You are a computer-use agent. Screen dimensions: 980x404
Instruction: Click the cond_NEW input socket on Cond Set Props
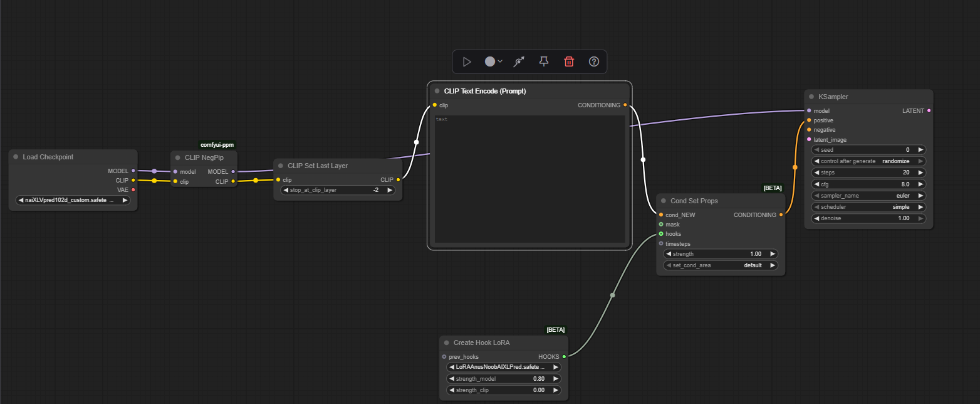pyautogui.click(x=661, y=215)
